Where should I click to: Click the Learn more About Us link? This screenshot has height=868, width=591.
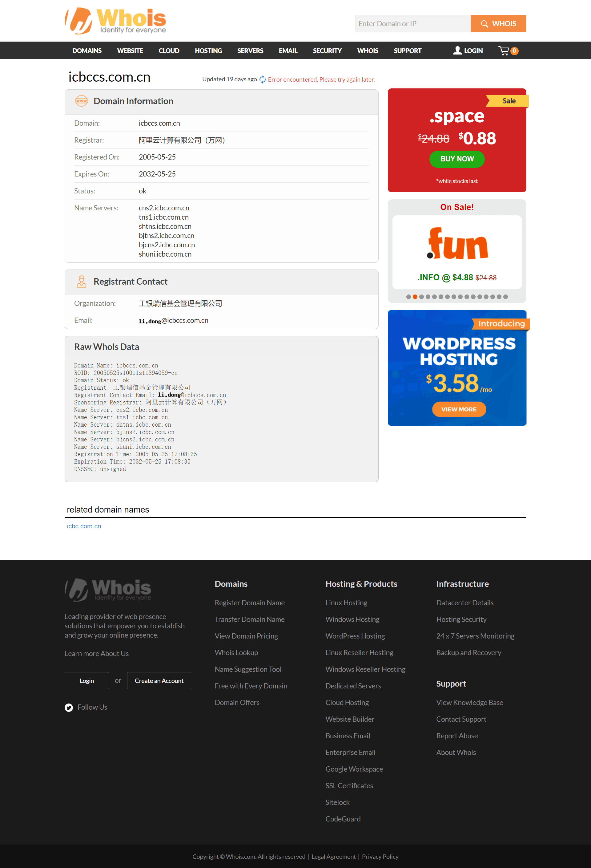[97, 654]
